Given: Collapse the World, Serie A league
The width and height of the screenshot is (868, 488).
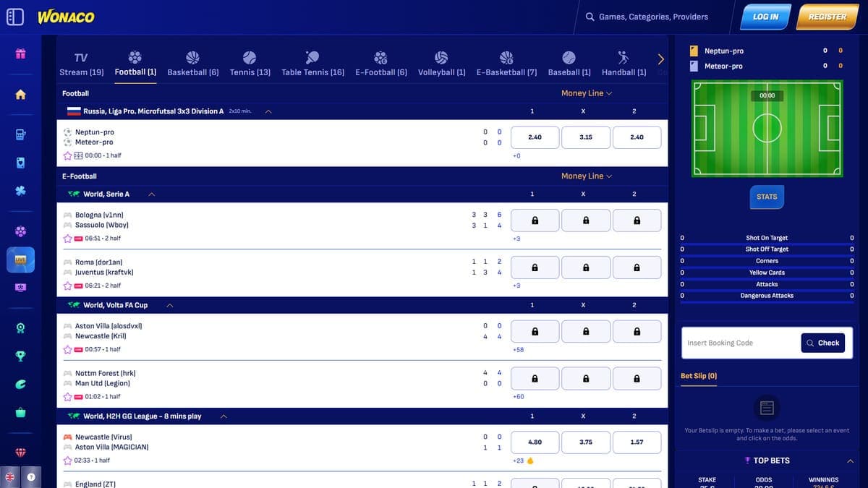Looking at the screenshot, I should (151, 194).
